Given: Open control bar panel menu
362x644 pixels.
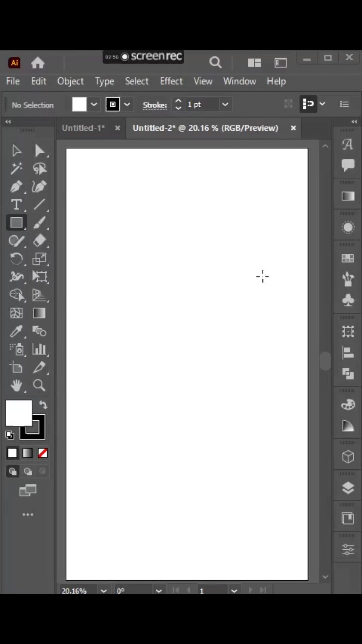Looking at the screenshot, I should pos(344,104).
